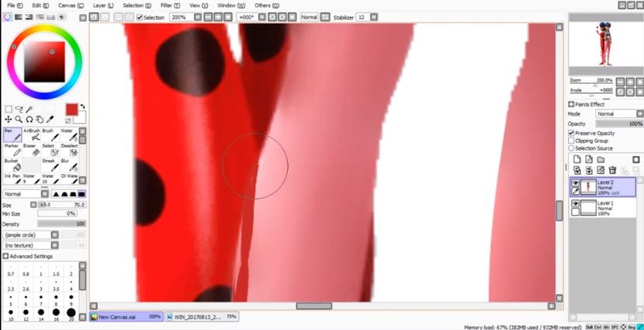The image size is (644, 330).
Task: Enable Selection Source option
Action: click(571, 148)
